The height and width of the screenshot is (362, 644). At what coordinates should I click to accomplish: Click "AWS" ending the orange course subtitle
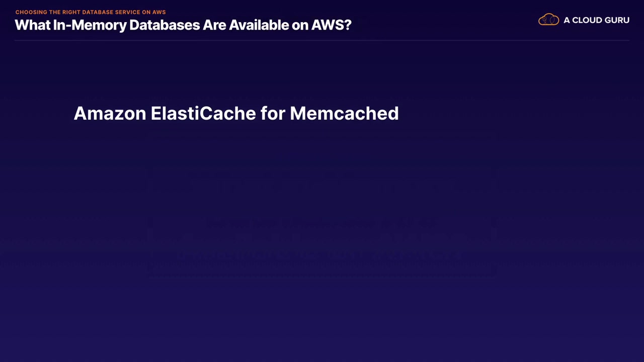[159, 12]
